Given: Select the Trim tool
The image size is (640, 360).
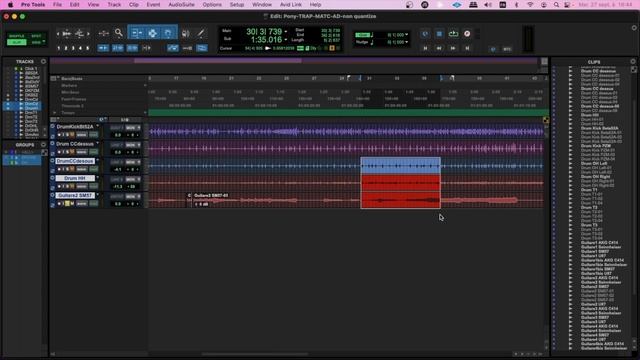Looking at the screenshot, I should pos(136,33).
